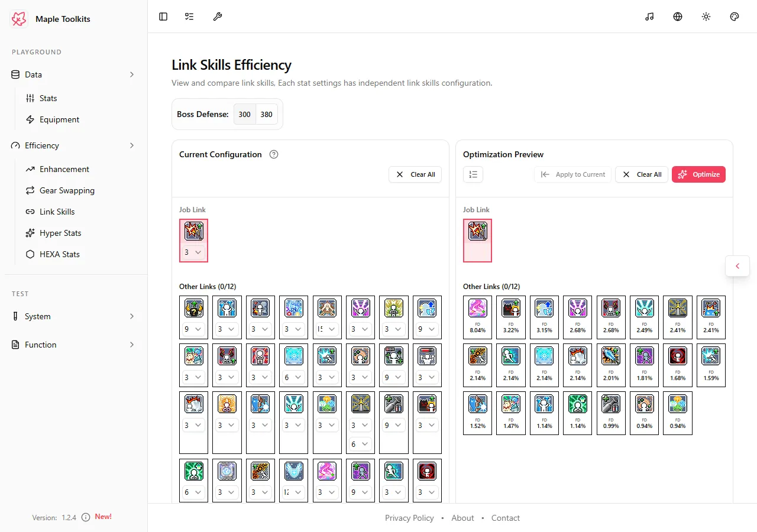This screenshot has height=532, width=757.
Task: Open the music note icon
Action: coord(649,17)
